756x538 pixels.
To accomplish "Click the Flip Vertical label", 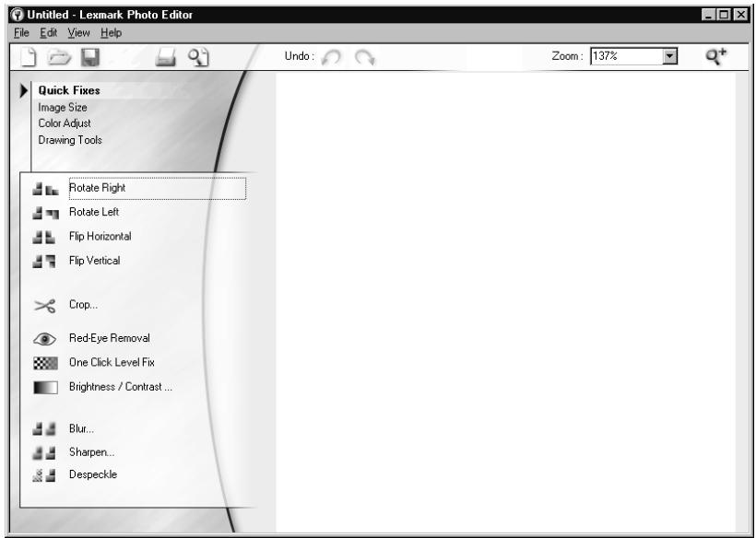I will pyautogui.click(x=94, y=261).
